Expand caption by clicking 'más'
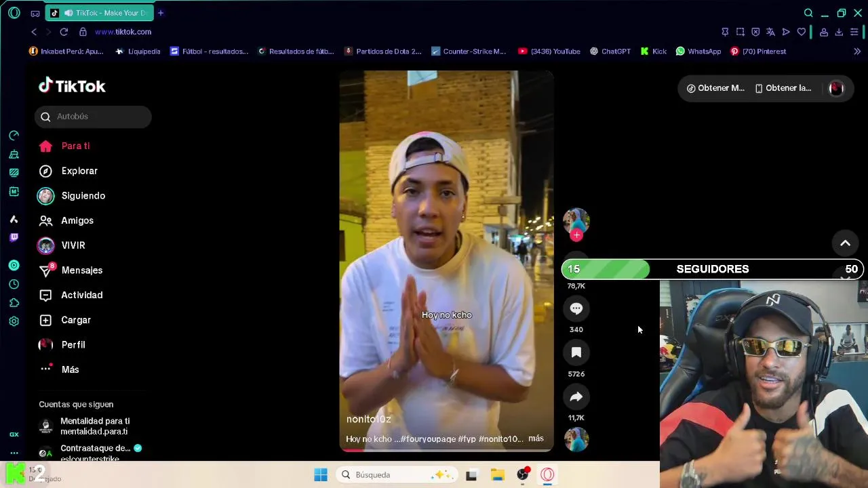 pos(536,439)
